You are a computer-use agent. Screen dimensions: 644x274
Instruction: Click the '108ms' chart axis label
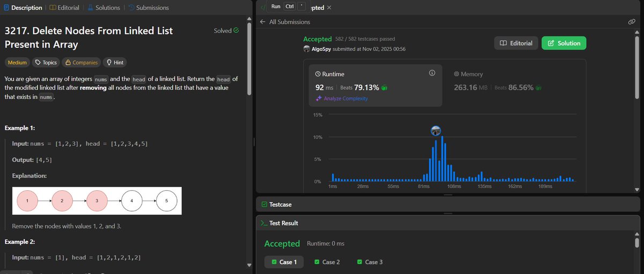coord(454,186)
